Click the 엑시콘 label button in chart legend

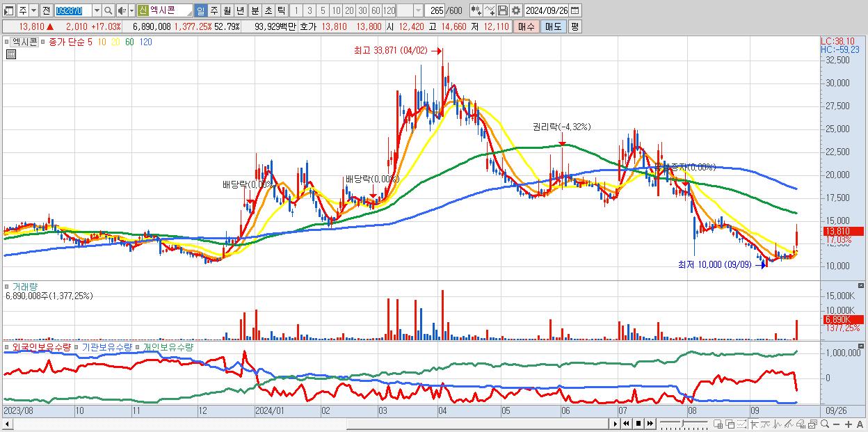(25, 42)
